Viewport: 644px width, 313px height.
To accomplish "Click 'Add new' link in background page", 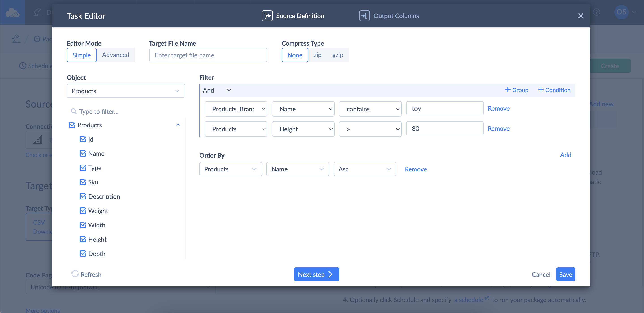I will point(601,104).
